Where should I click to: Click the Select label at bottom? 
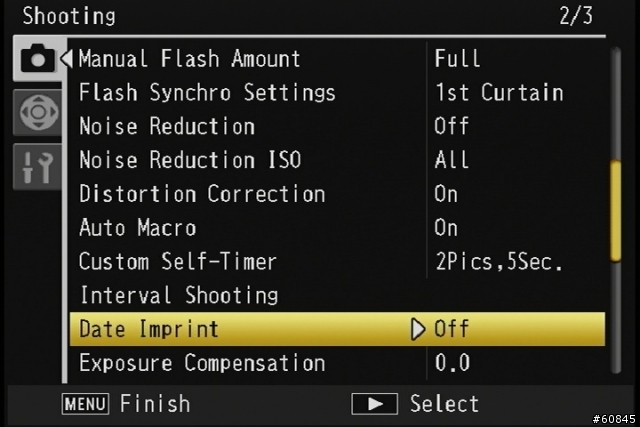coord(444,404)
